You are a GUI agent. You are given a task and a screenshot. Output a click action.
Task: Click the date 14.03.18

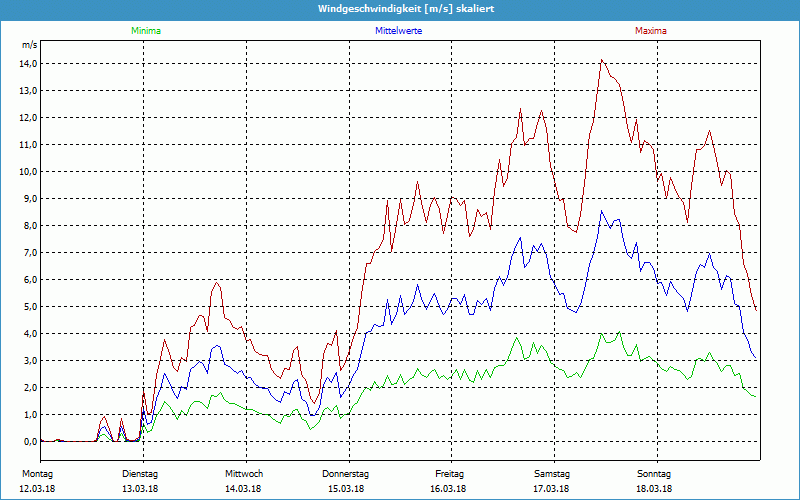[x=243, y=489]
